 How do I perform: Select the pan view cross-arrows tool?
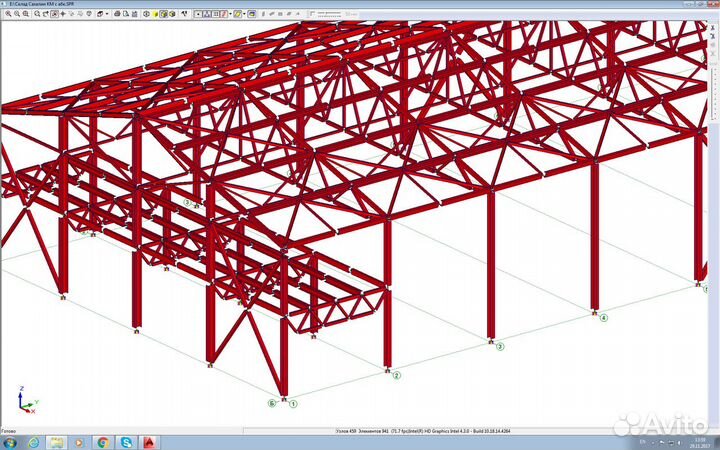tap(63, 14)
